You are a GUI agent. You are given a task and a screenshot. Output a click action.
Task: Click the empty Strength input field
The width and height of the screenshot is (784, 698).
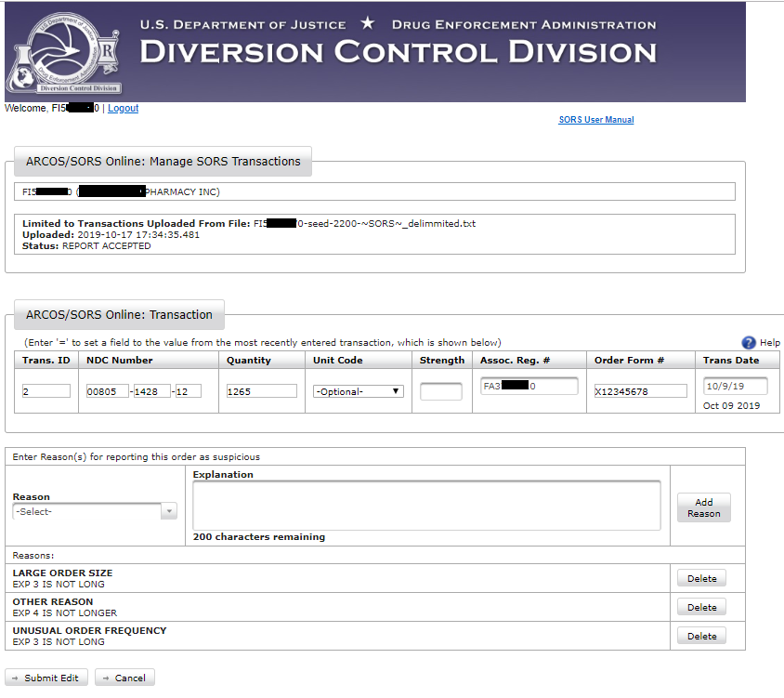[441, 391]
